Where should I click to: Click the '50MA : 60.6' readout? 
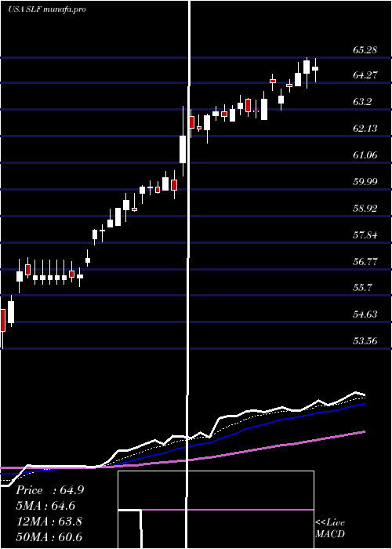(x=49, y=536)
